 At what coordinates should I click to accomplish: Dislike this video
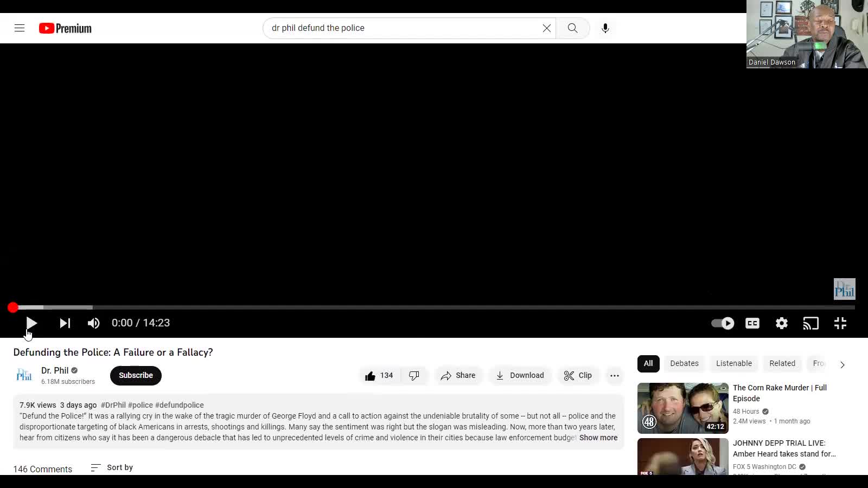(x=414, y=375)
